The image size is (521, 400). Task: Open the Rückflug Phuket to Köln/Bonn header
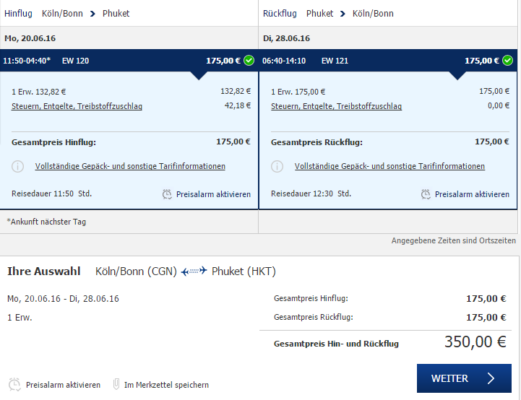pos(328,14)
